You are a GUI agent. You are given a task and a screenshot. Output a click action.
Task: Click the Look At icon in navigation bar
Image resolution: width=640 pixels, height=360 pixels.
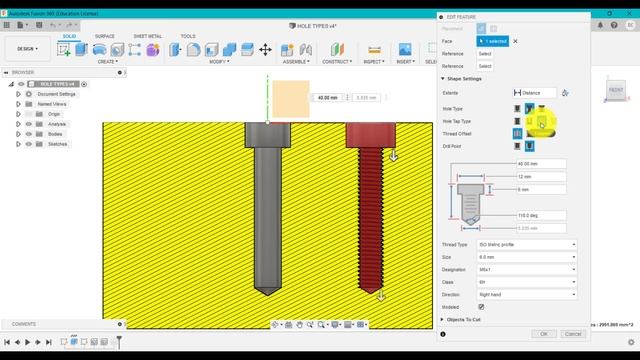coord(289,324)
